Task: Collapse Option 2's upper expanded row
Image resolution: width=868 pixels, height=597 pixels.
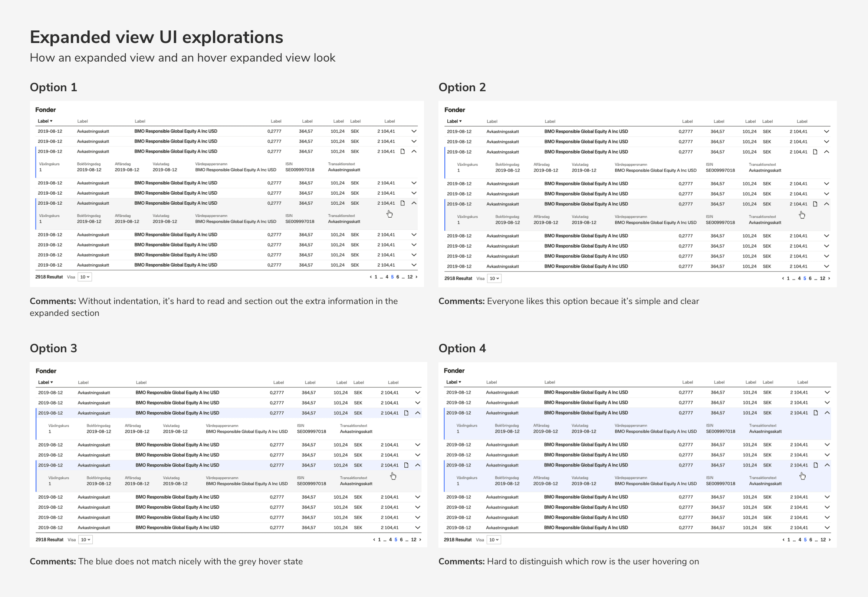Action: [x=827, y=152]
